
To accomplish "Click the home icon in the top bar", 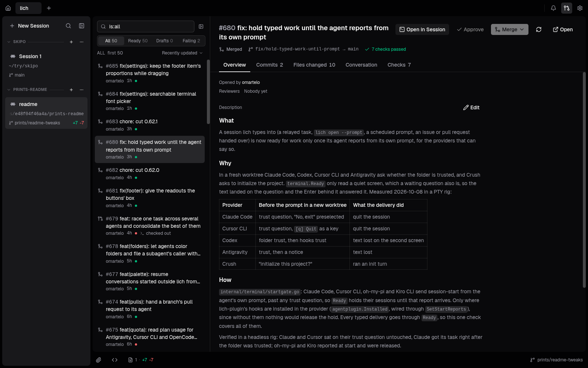I will pyautogui.click(x=8, y=8).
